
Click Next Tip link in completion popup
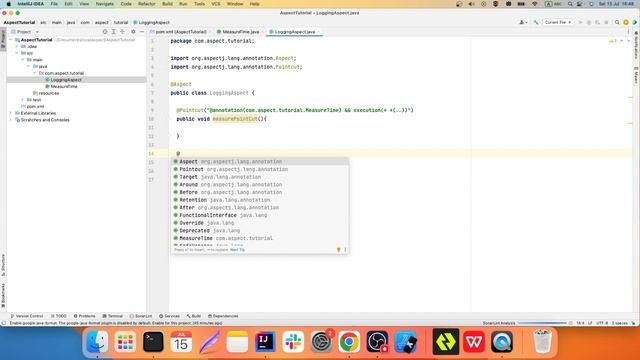click(x=237, y=250)
